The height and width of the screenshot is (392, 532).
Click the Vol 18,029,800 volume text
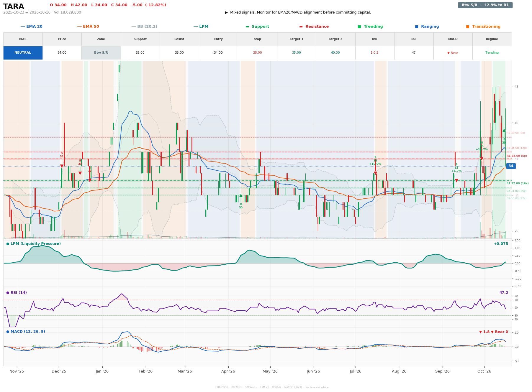(x=67, y=12)
